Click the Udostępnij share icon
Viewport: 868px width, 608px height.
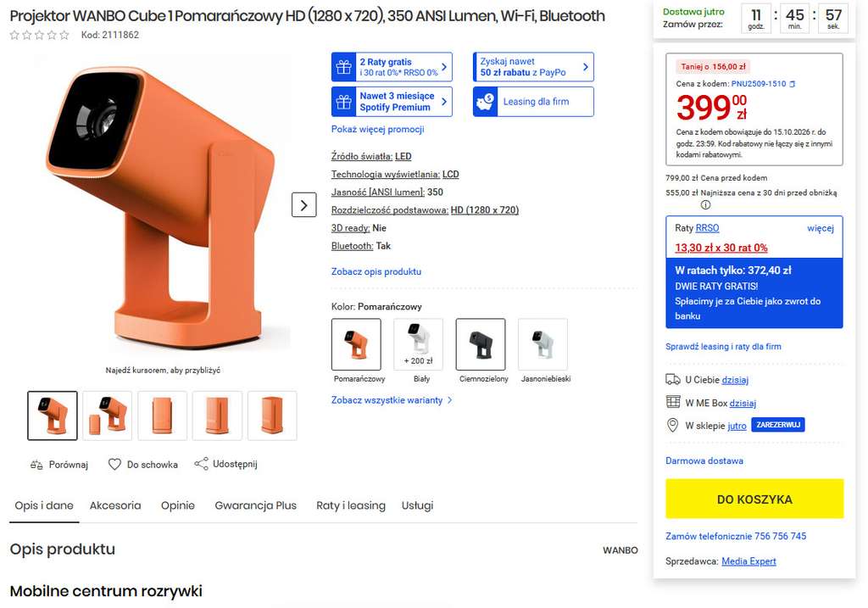coord(202,464)
